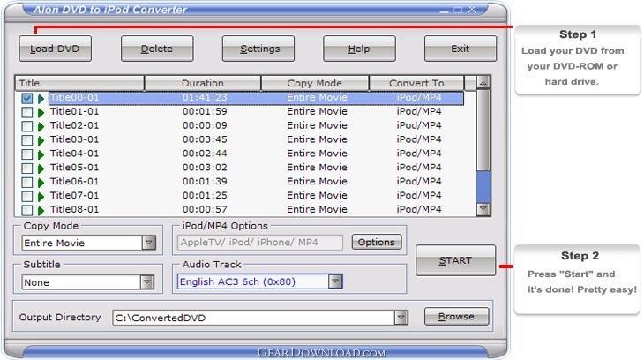The width and height of the screenshot is (644, 360).
Task: Open iPod/MP4 Options button
Action: point(377,242)
